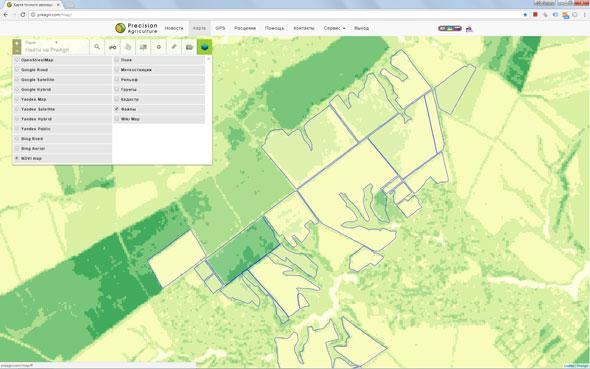The image size is (590, 369).
Task: Click the magnifier search icon in map toolbar
Action: [x=97, y=47]
